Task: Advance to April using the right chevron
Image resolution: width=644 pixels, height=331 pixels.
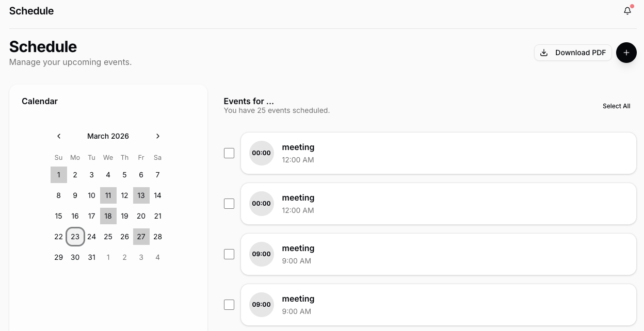Action: pos(158,136)
